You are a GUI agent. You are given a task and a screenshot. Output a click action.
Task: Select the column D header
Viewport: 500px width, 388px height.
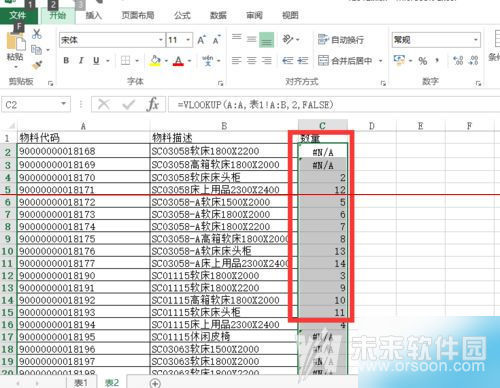pyautogui.click(x=372, y=126)
